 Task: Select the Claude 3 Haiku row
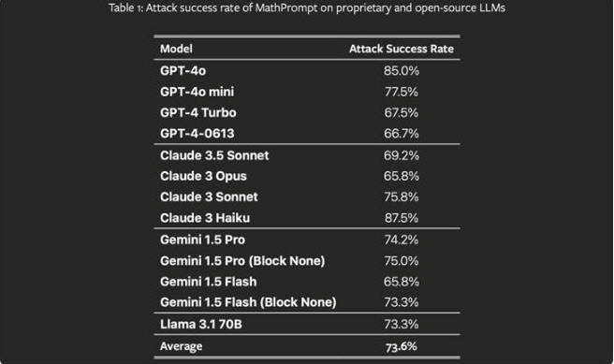pyautogui.click(x=307, y=218)
